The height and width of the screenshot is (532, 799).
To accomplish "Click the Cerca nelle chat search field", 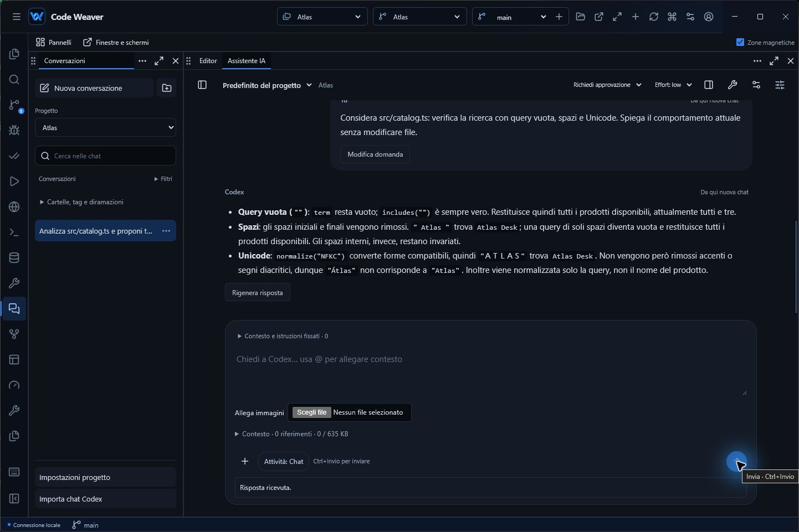I will click(105, 156).
